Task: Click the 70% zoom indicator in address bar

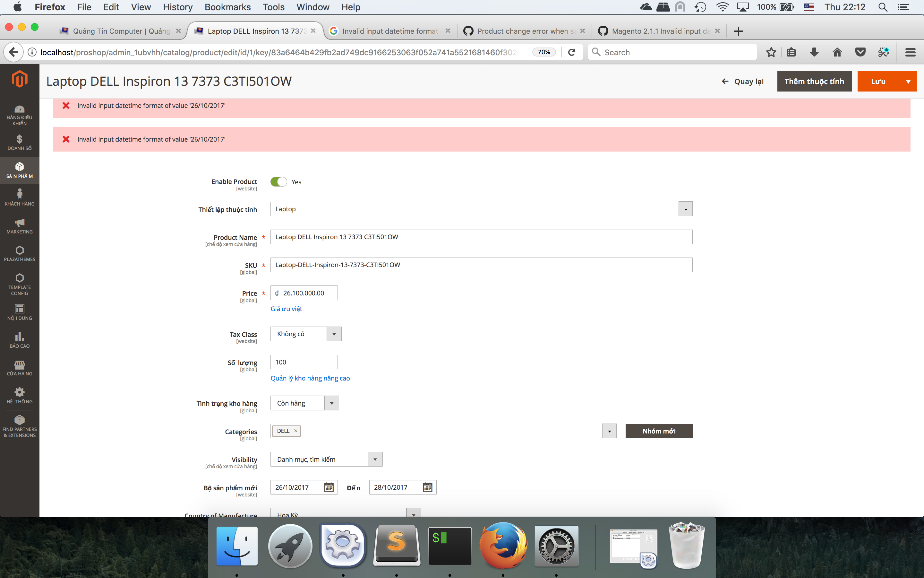Action: [x=544, y=52]
